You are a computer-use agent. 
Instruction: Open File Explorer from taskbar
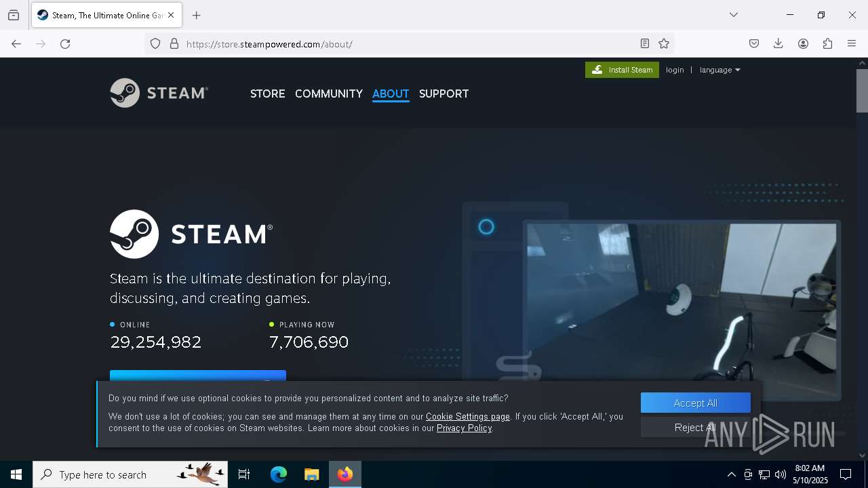click(311, 474)
